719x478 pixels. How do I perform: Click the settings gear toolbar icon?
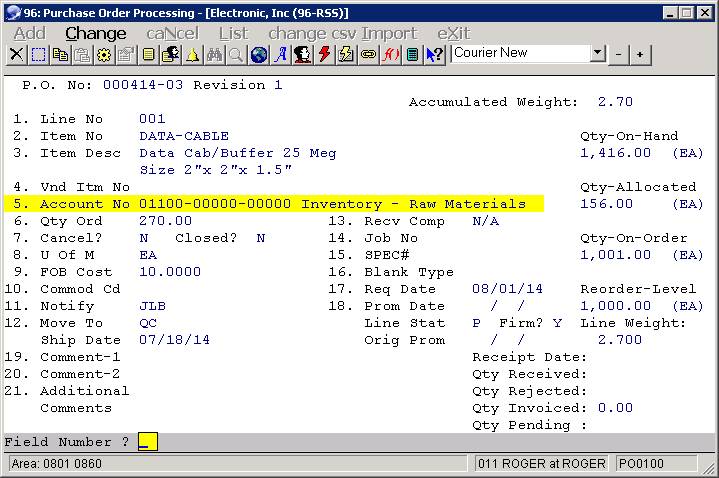104,54
